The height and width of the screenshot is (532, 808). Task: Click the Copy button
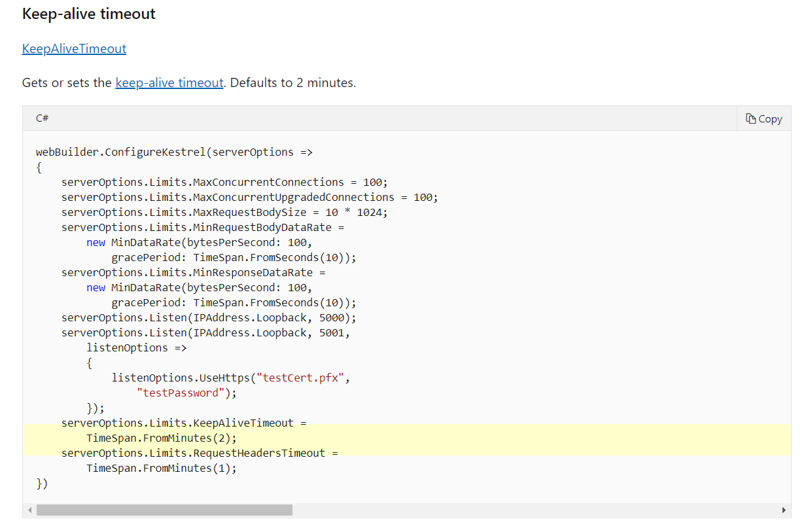click(x=764, y=118)
